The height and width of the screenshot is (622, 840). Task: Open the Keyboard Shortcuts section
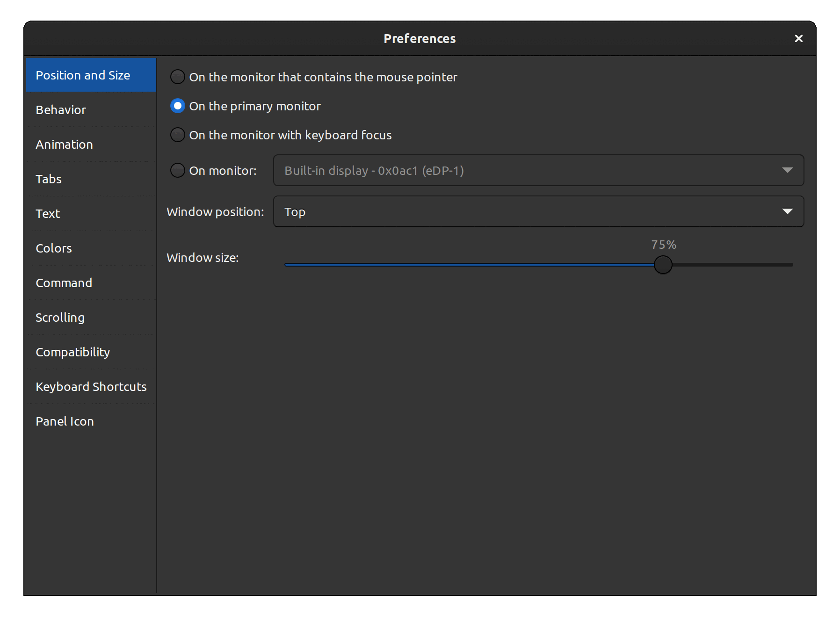(91, 387)
